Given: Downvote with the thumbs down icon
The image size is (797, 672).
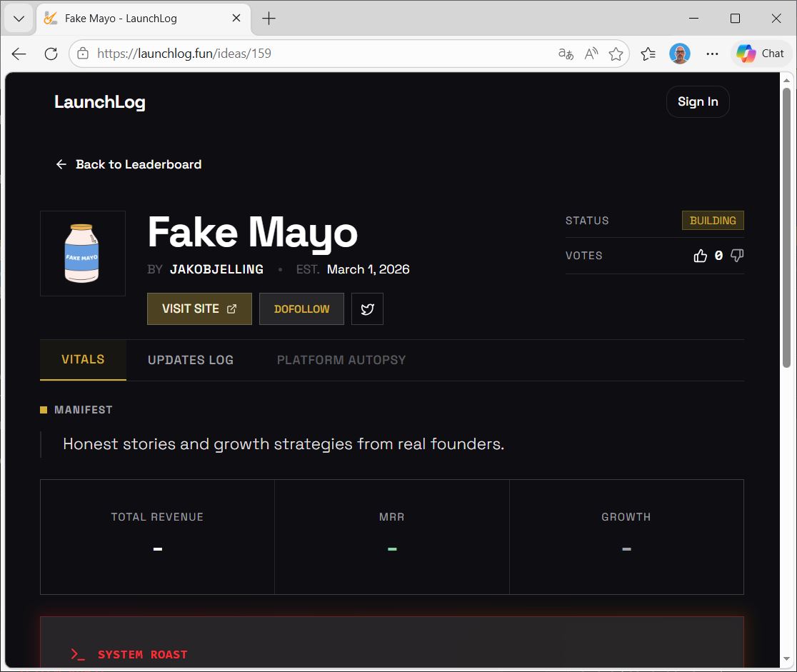Looking at the screenshot, I should [737, 255].
